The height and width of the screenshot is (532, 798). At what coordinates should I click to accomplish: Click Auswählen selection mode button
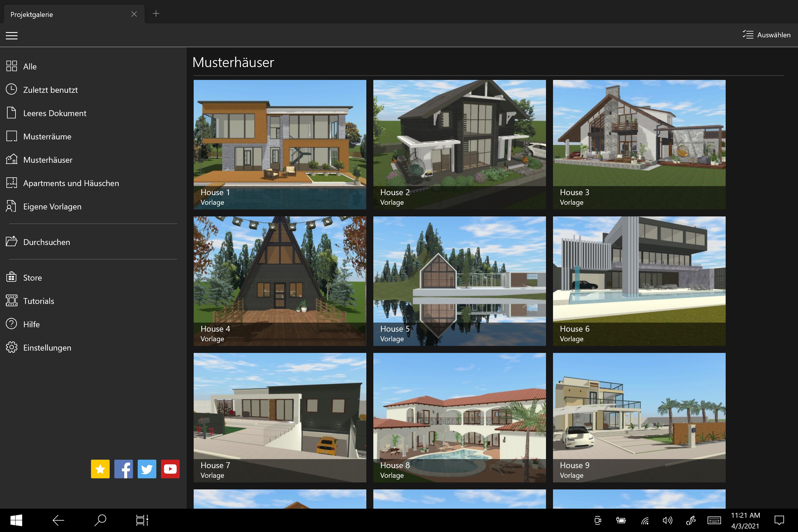pos(766,35)
